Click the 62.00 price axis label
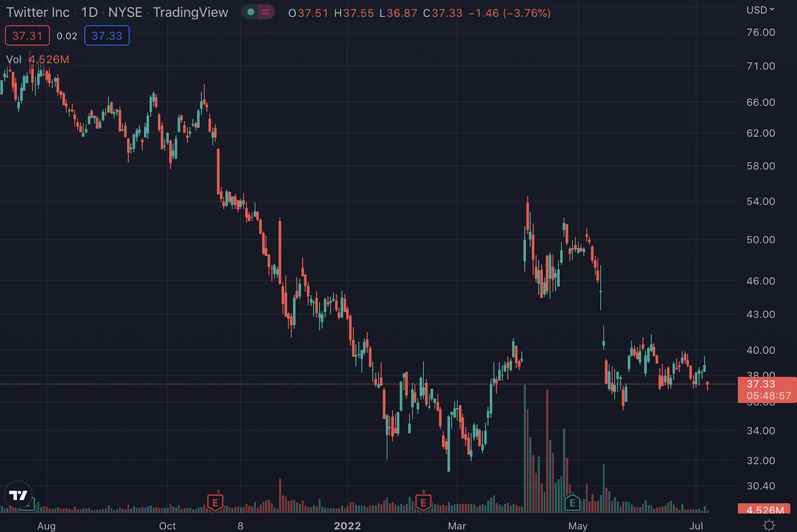This screenshot has height=532, width=797. click(x=761, y=133)
